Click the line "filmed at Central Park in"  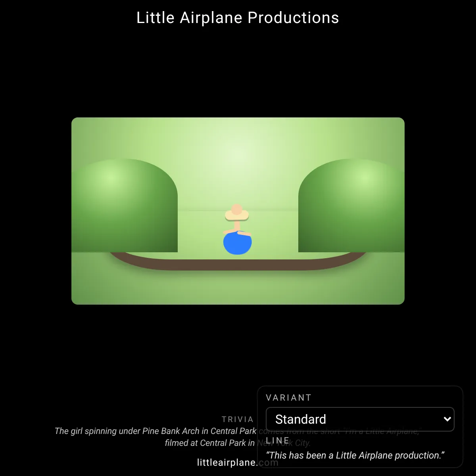210,443
